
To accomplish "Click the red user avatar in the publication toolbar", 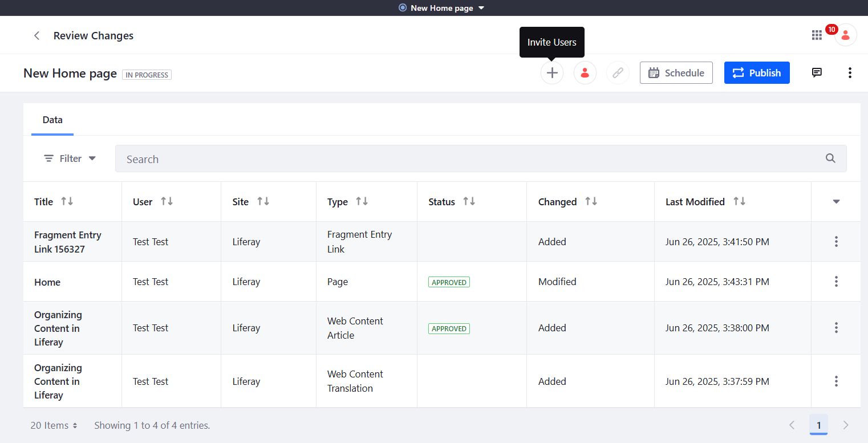I will [585, 73].
